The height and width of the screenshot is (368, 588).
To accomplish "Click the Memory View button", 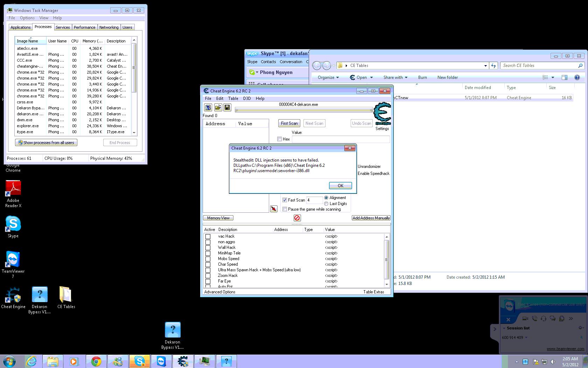I will (218, 218).
